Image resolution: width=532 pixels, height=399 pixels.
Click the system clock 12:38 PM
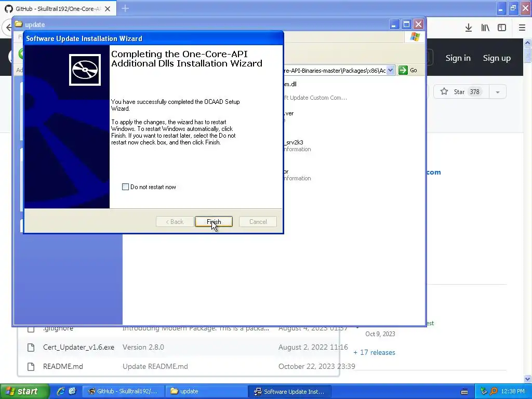point(513,391)
